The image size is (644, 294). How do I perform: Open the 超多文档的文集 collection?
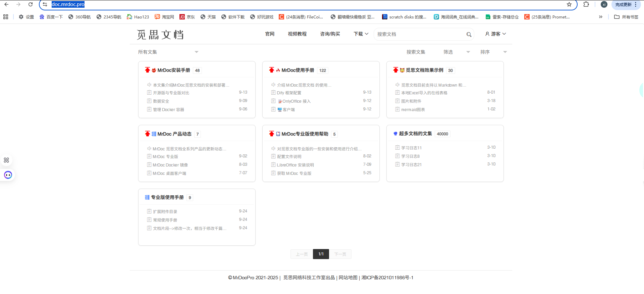point(416,134)
